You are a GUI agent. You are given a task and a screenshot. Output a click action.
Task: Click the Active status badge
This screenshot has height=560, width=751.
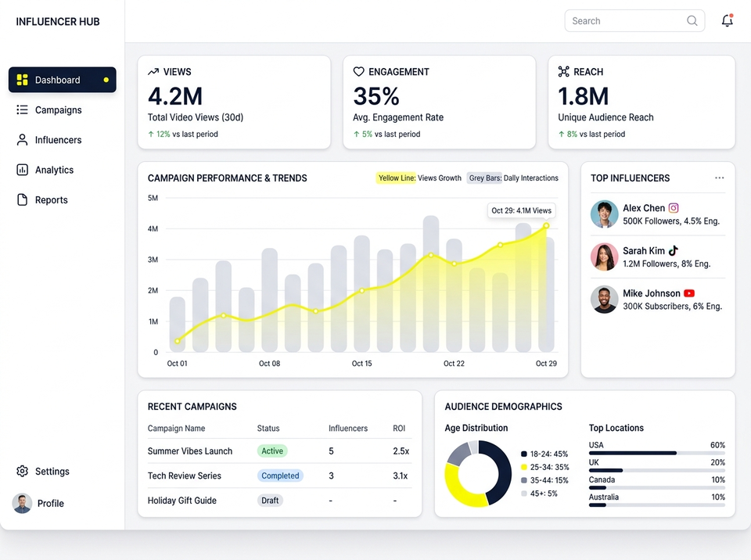click(x=272, y=451)
